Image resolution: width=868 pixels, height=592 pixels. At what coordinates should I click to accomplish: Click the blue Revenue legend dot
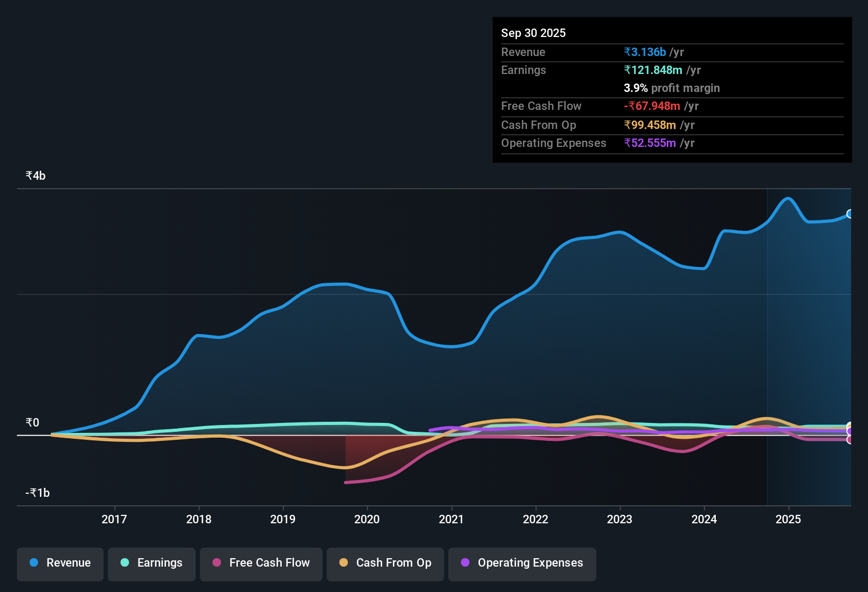point(33,563)
